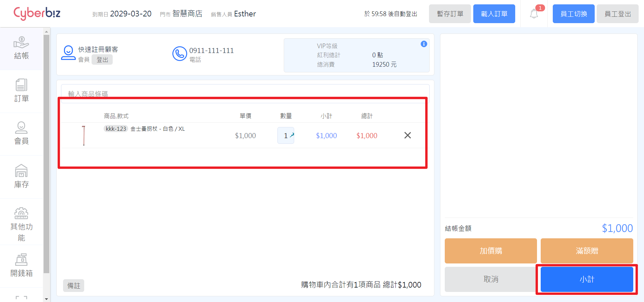Image resolution: width=644 pixels, height=302 pixels.
Task: Click the VIP info circle icon
Action: (424, 44)
